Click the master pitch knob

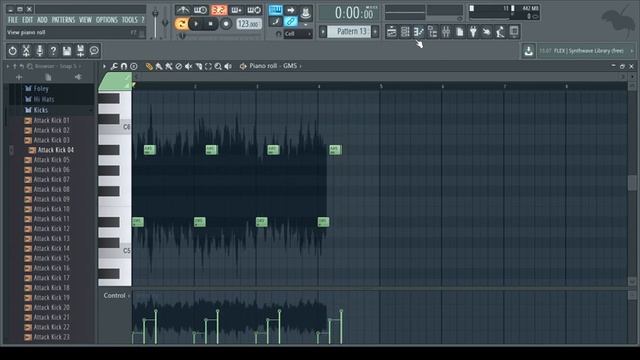click(165, 23)
